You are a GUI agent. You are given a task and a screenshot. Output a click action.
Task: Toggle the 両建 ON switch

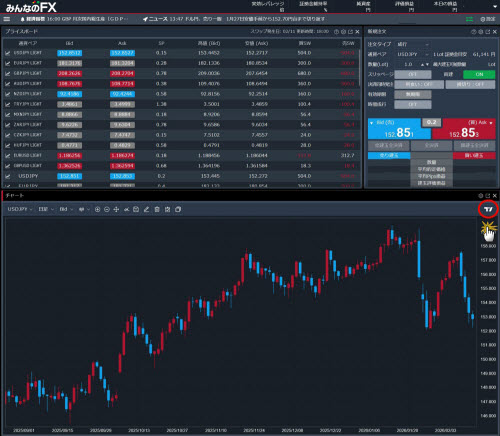[479, 74]
